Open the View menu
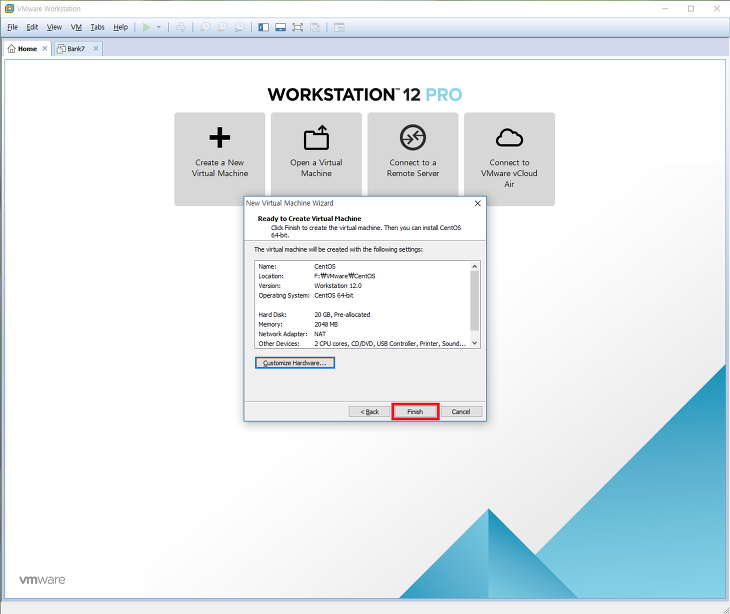This screenshot has height=614, width=730. tap(54, 27)
